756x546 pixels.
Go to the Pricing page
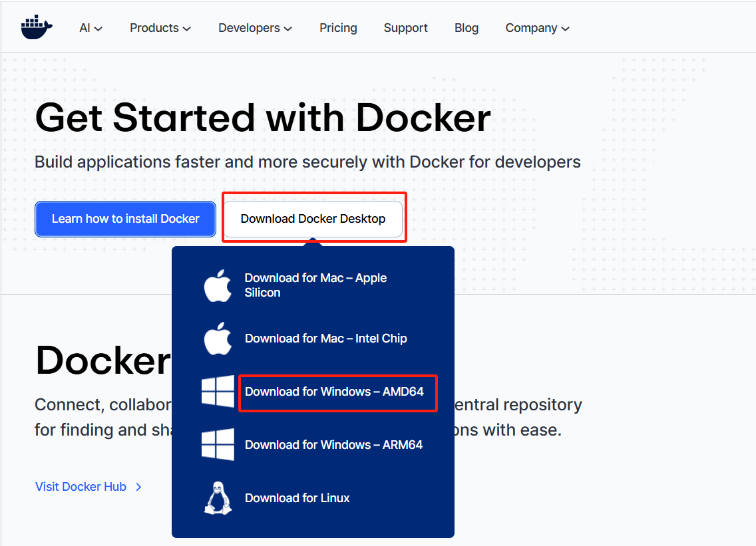tap(338, 28)
